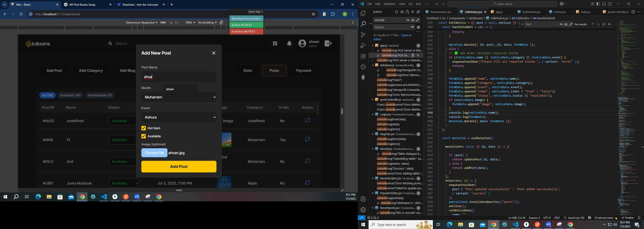Screen dimensions: 644x229
Task: Click Replace All icon beside Replace field
Action: point(419,27)
